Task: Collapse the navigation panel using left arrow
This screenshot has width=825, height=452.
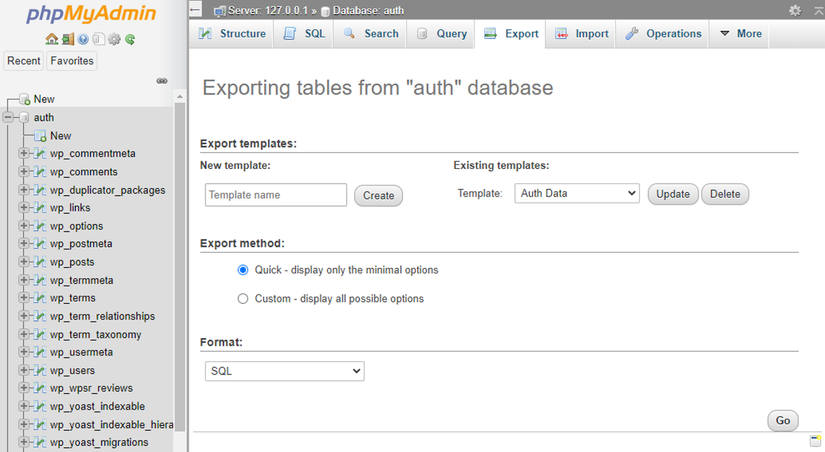Action: pyautogui.click(x=195, y=9)
